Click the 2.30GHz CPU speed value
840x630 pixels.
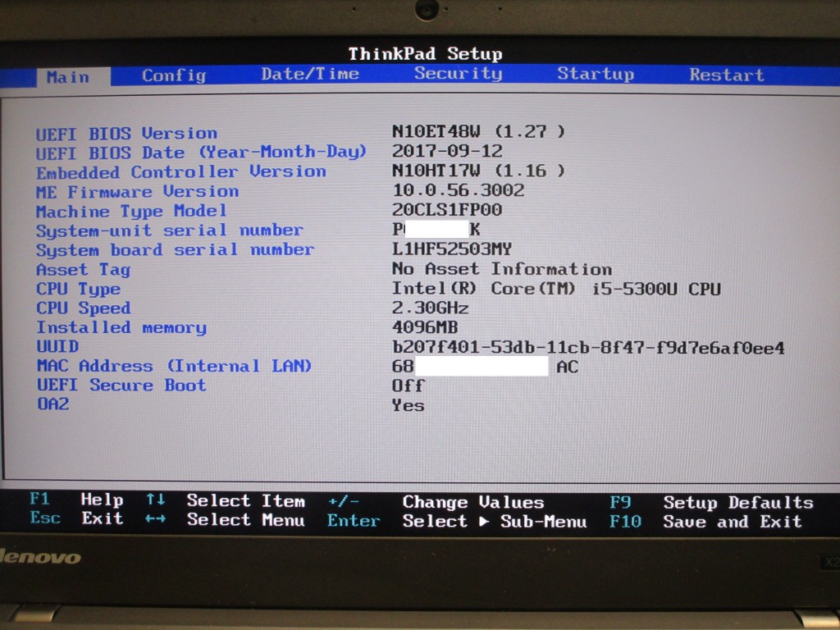[430, 308]
